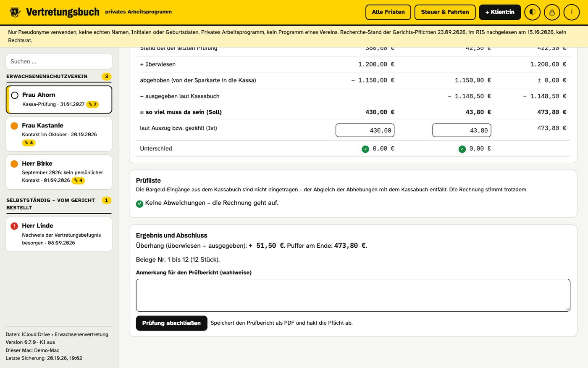Screen dimensions: 588x368
Task: Click the green check beside the first Unterschied value
Action: 365,149
